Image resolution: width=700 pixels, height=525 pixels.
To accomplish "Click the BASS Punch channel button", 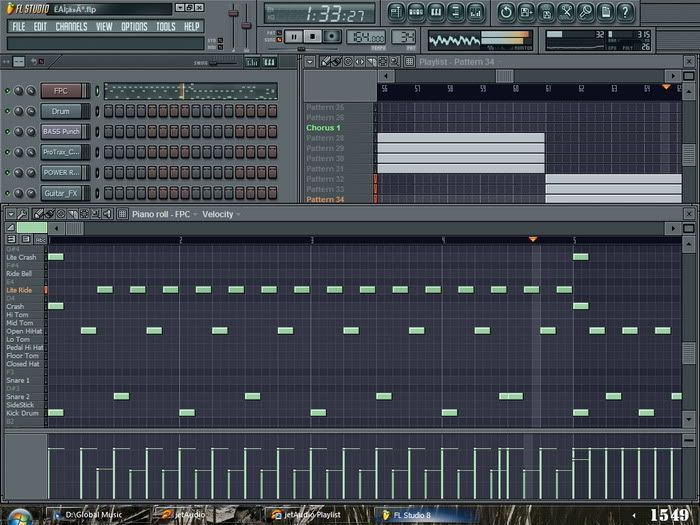I will point(61,132).
